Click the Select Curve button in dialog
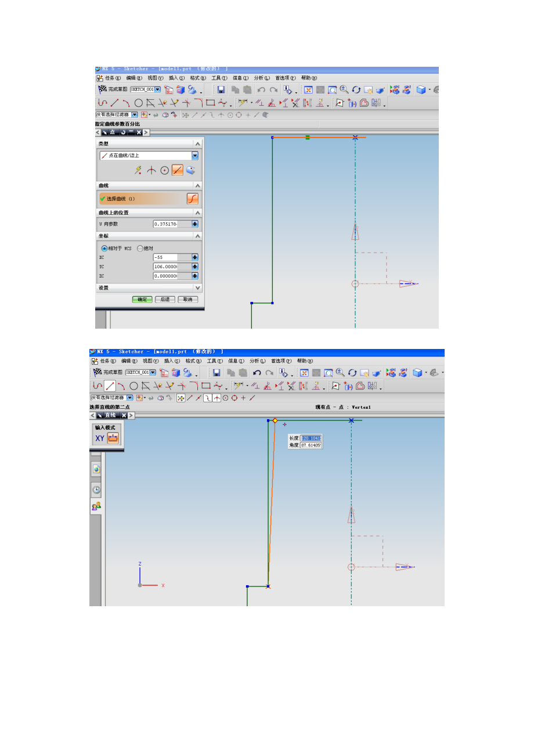This screenshot has height=756, width=534. pos(192,199)
